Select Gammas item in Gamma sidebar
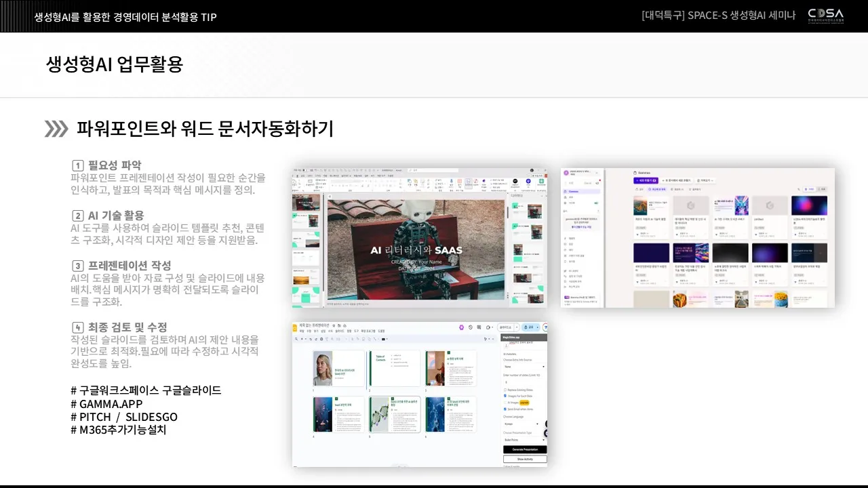Image resolution: width=868 pixels, height=488 pixels. coord(574,192)
